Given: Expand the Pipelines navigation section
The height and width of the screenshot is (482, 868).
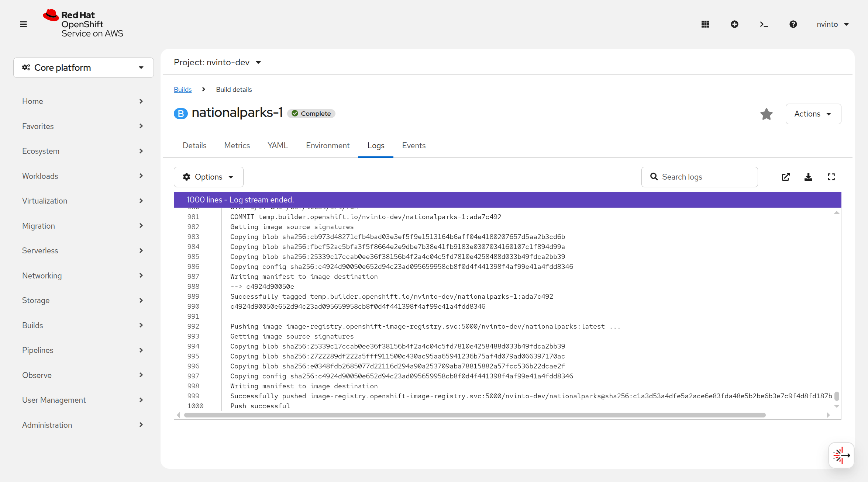Looking at the screenshot, I should point(83,350).
